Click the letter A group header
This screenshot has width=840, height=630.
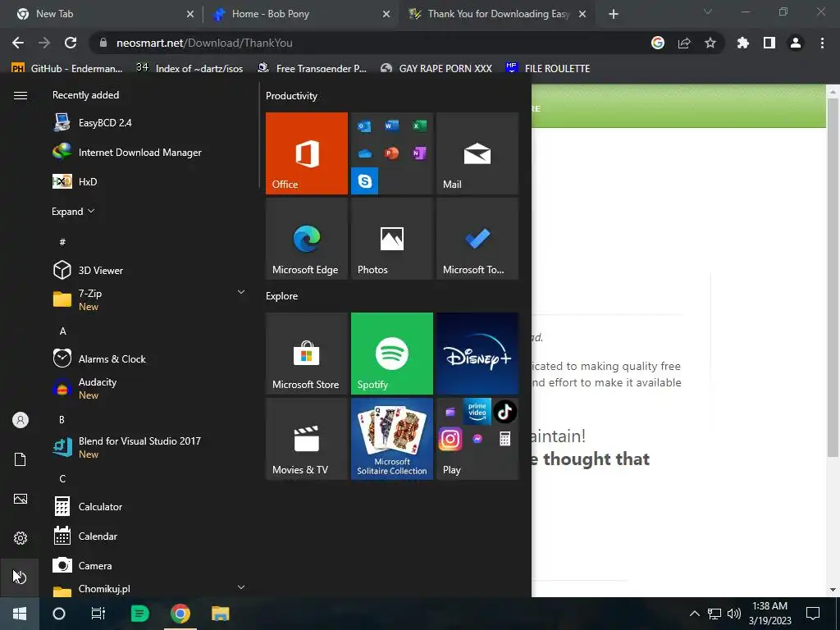[x=62, y=331]
